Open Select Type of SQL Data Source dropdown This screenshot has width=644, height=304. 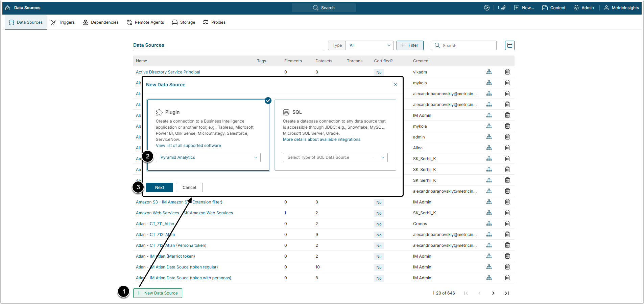point(335,157)
